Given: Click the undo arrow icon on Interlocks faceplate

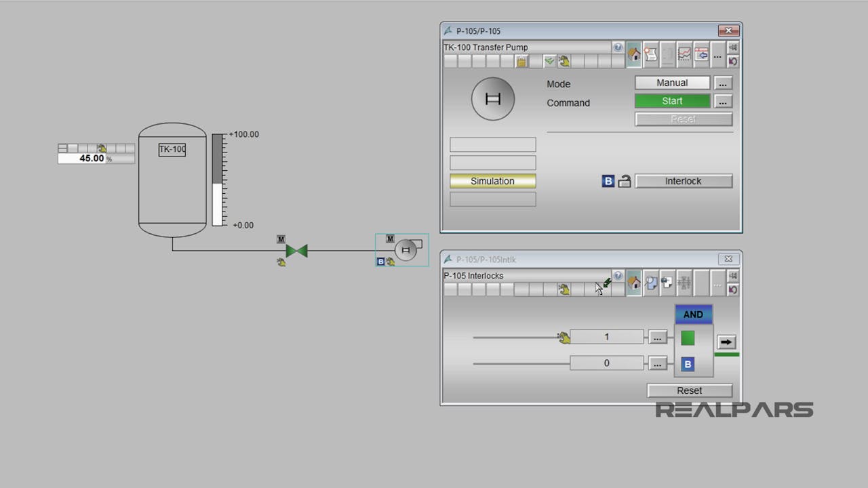Looking at the screenshot, I should (x=733, y=289).
